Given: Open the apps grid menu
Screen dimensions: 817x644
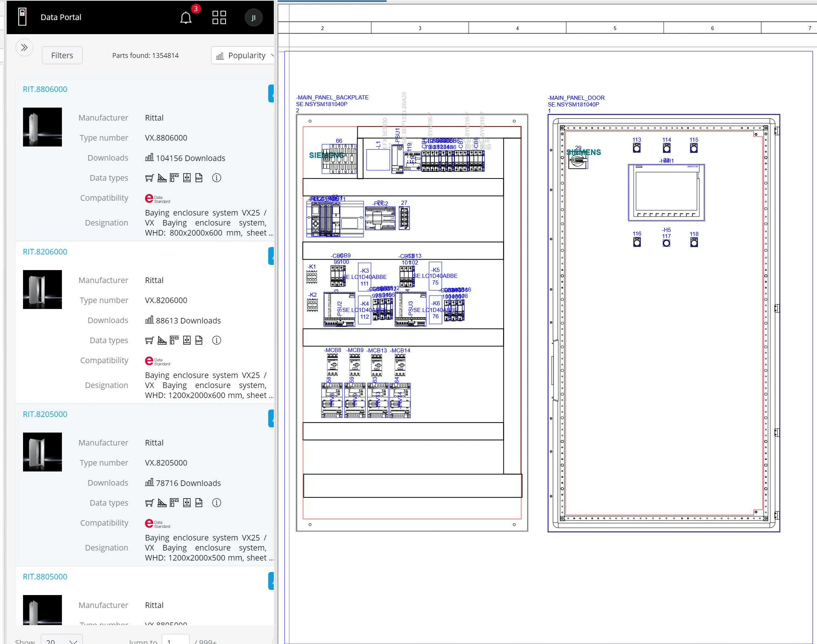Looking at the screenshot, I should [219, 17].
